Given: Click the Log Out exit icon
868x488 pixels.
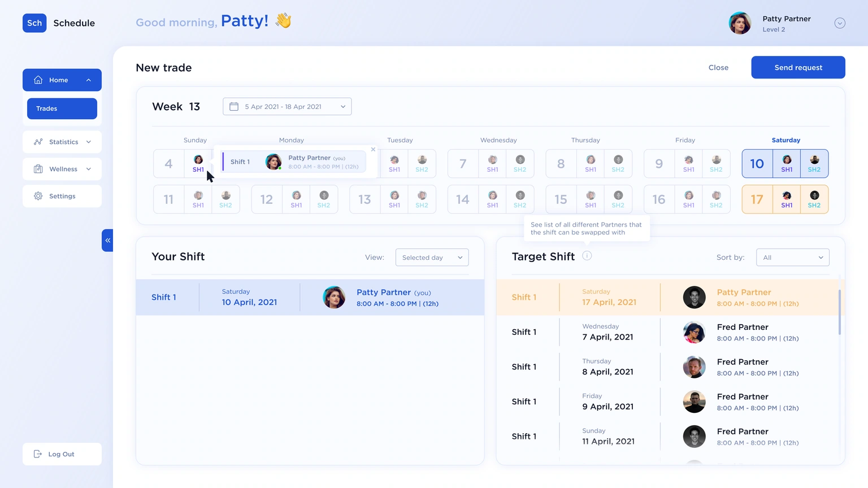Looking at the screenshot, I should pyautogui.click(x=38, y=454).
